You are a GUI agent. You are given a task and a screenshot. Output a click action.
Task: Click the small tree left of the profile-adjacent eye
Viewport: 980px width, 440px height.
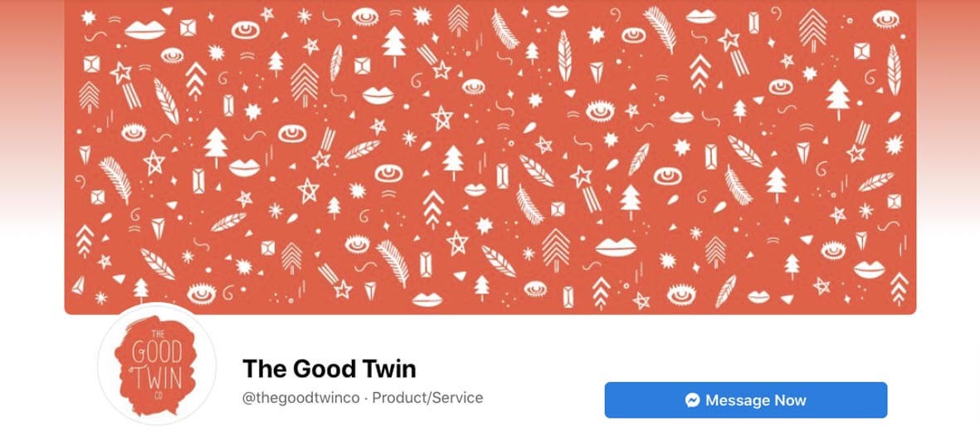click(141, 291)
